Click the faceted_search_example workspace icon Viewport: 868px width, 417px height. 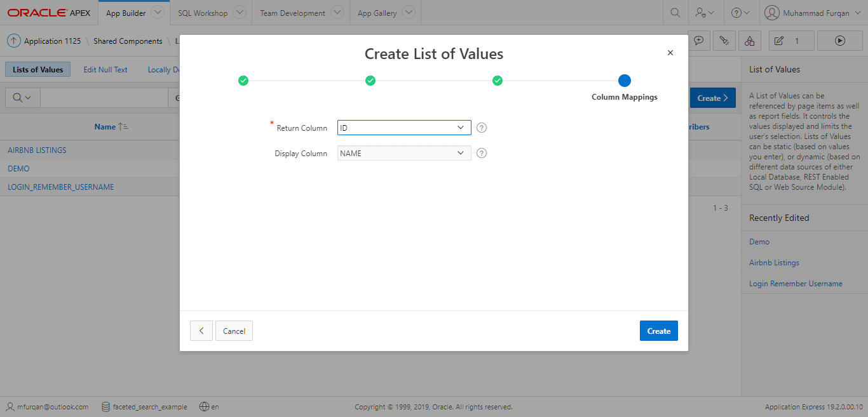105,407
